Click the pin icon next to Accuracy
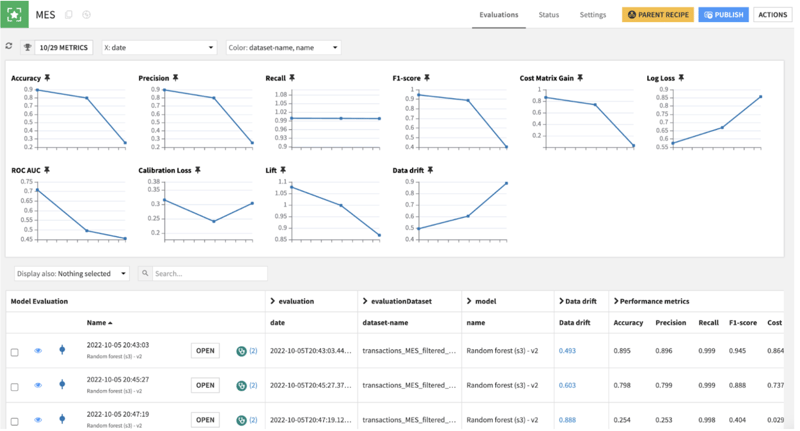 coord(47,78)
